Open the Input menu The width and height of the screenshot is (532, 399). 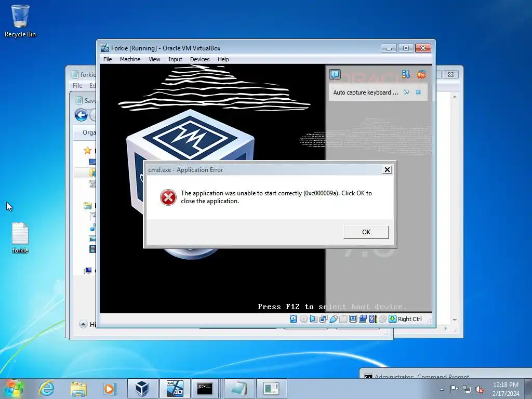point(175,59)
